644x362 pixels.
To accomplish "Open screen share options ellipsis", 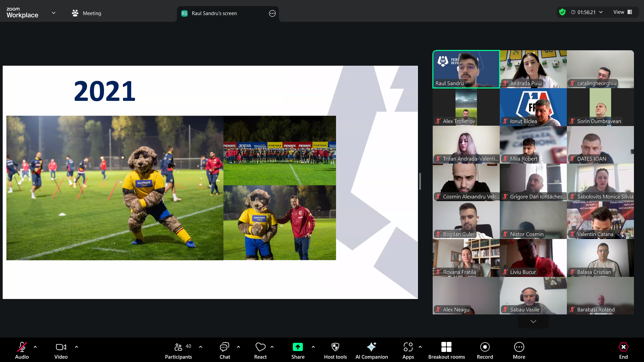I will pos(272,13).
